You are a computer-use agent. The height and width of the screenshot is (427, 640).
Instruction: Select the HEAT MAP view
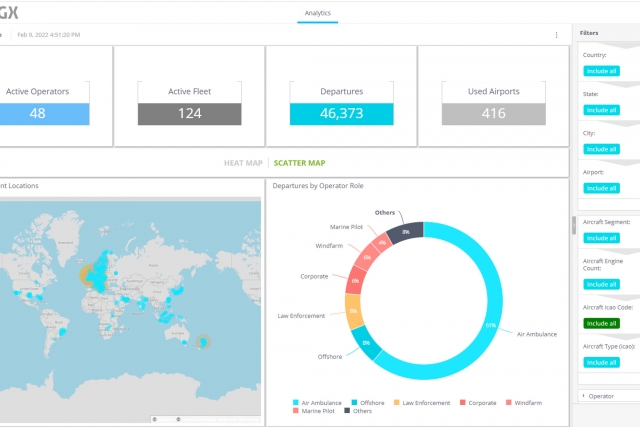pos(243,163)
